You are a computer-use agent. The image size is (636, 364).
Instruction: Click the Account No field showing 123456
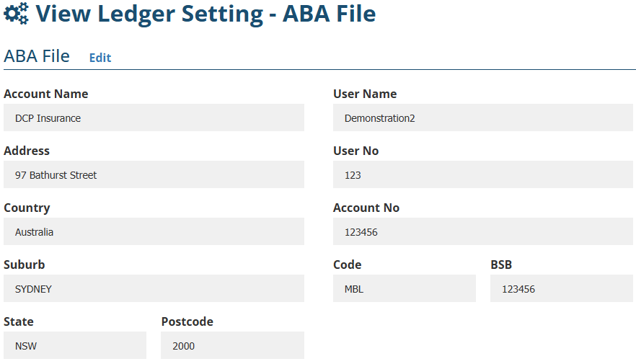pos(483,232)
